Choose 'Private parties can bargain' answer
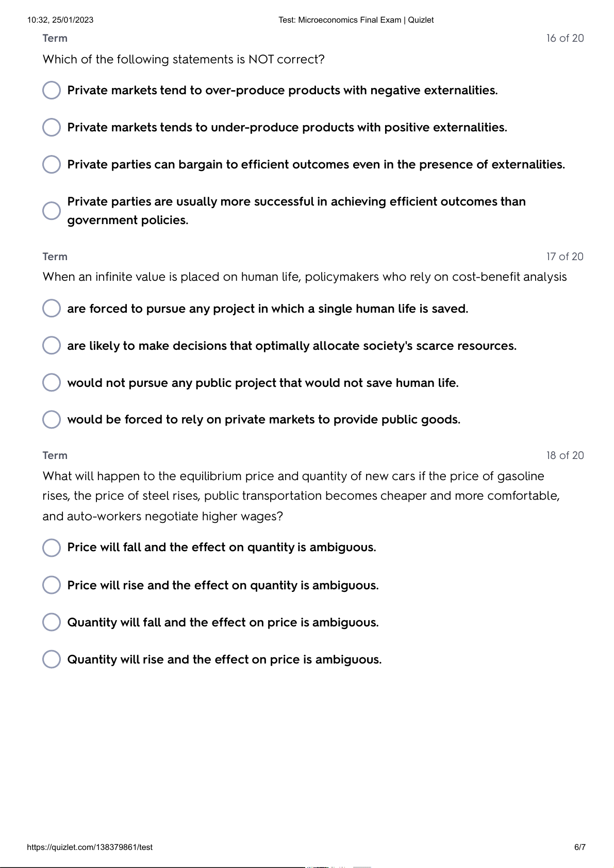This screenshot has height=868, width=614. tap(52, 164)
